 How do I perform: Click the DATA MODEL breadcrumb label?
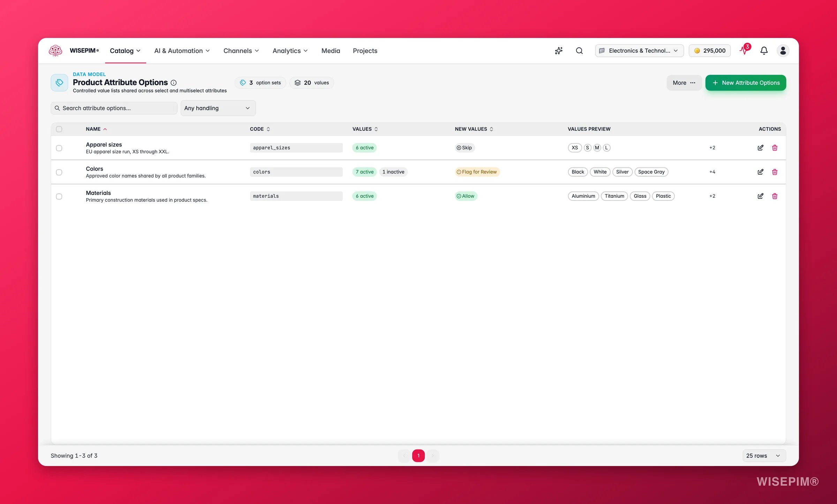tap(89, 74)
